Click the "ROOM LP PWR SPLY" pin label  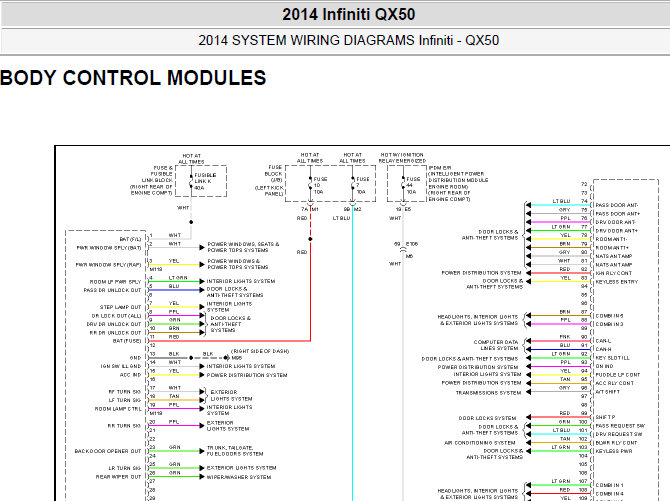pos(115,282)
